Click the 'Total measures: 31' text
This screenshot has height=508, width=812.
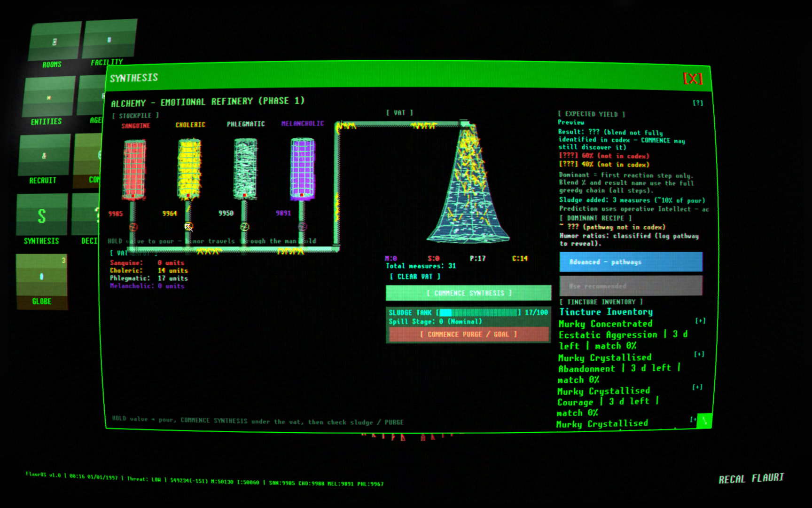[421, 266]
